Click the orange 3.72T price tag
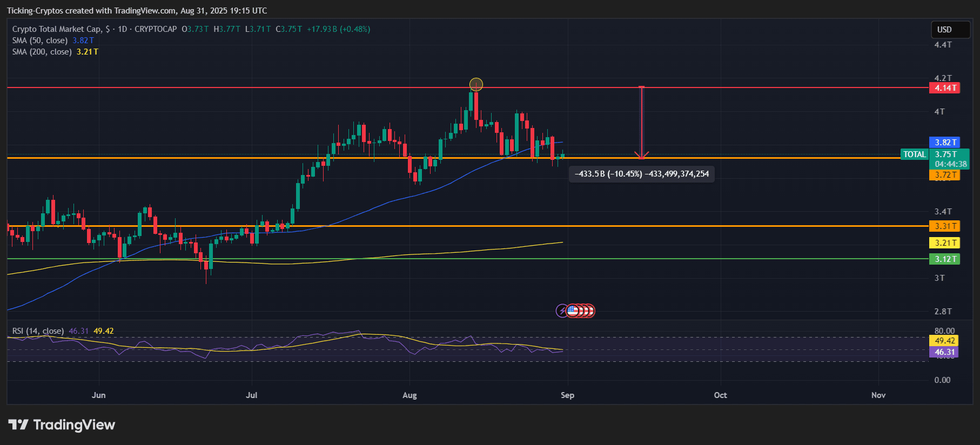Image resolution: width=980 pixels, height=445 pixels. [944, 175]
